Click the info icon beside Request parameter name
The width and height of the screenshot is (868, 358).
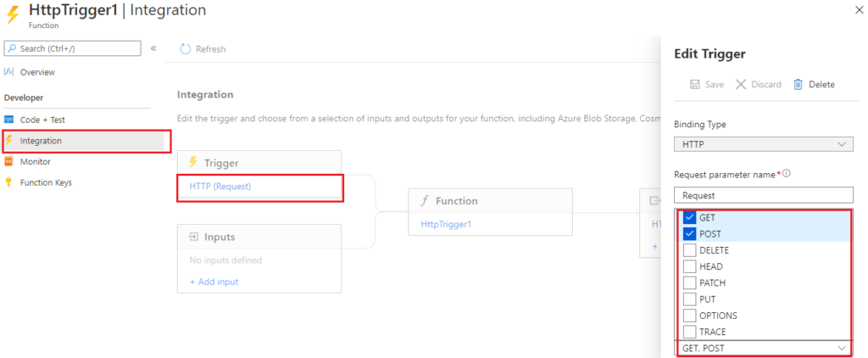coord(786,173)
